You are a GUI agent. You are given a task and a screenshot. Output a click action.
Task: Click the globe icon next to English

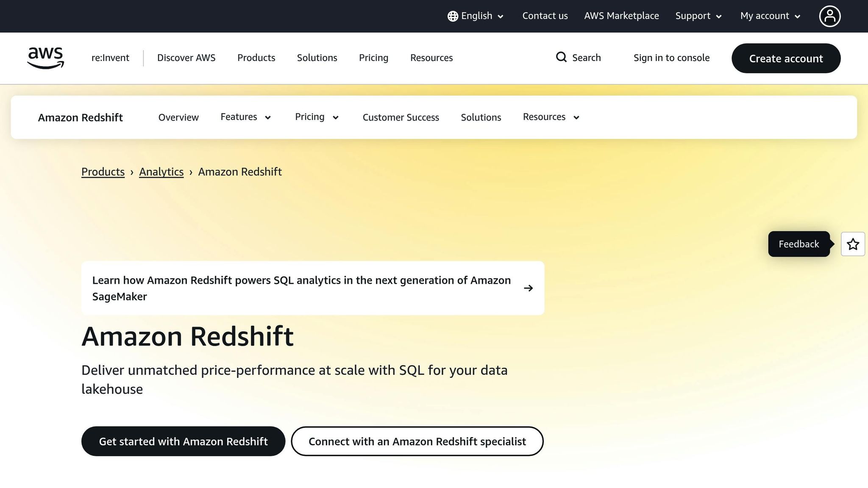tap(452, 16)
